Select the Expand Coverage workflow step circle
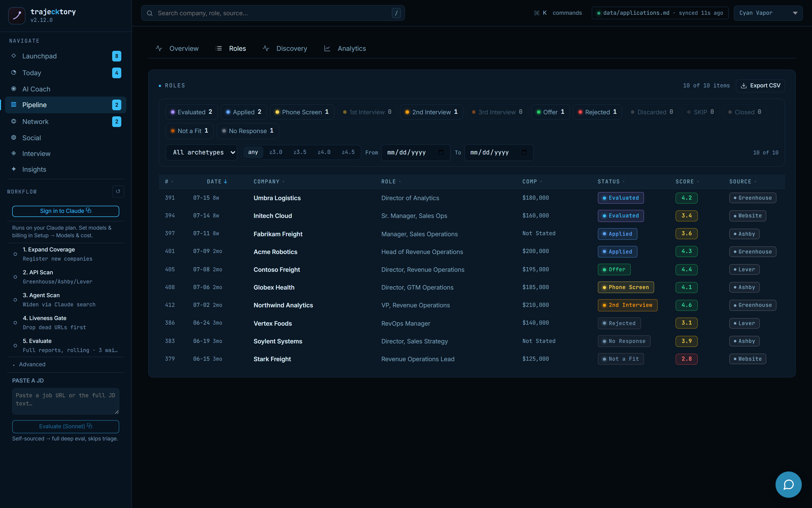 15,254
